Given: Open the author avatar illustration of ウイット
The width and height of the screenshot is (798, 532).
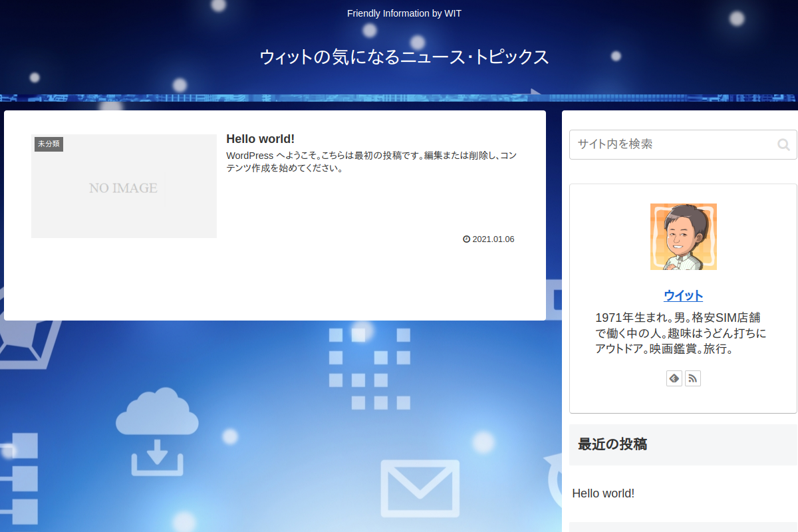Looking at the screenshot, I should click(683, 236).
